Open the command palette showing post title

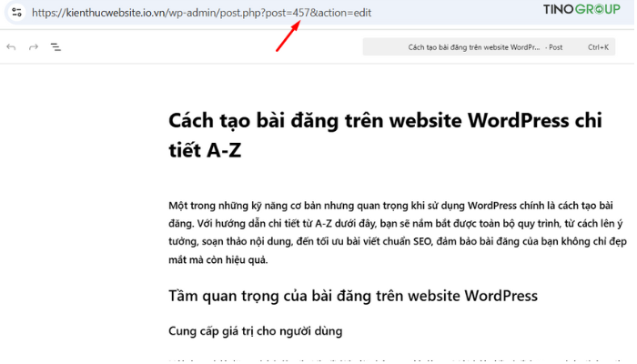click(489, 47)
